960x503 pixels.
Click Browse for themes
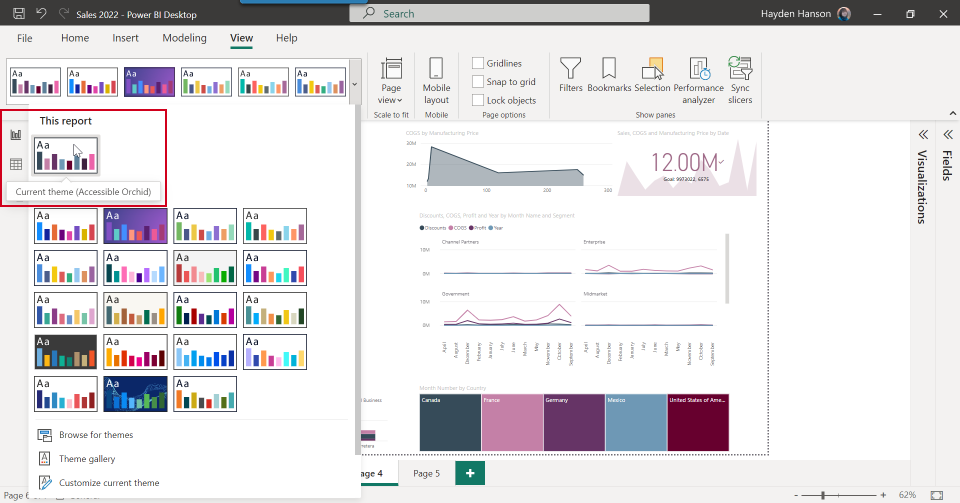96,435
